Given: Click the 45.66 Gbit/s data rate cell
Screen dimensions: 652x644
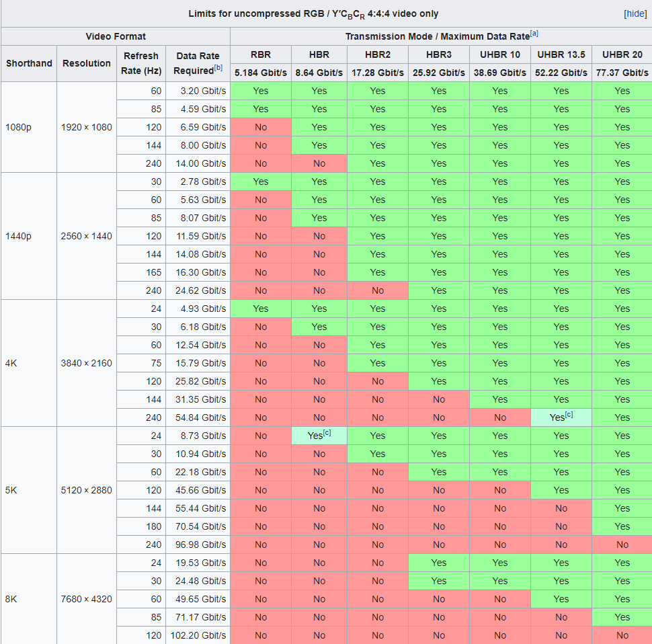Looking at the screenshot, I should 198,490.
